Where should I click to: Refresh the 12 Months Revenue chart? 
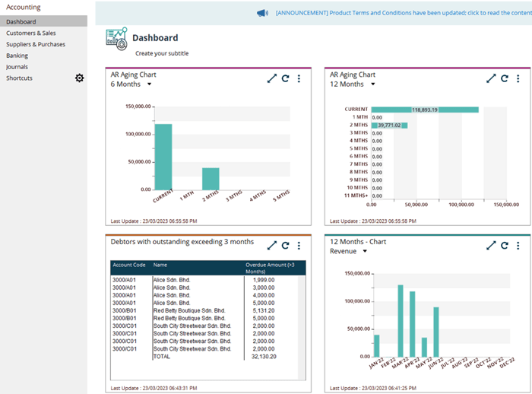(x=505, y=246)
